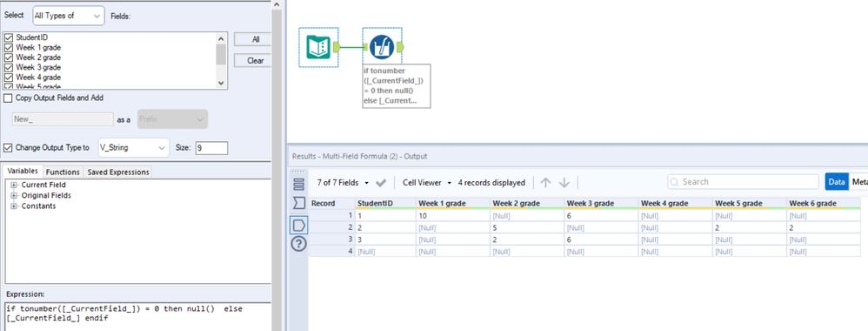The width and height of the screenshot is (868, 331).
Task: Select record 2 Week 6 grade cell
Action: [825, 227]
